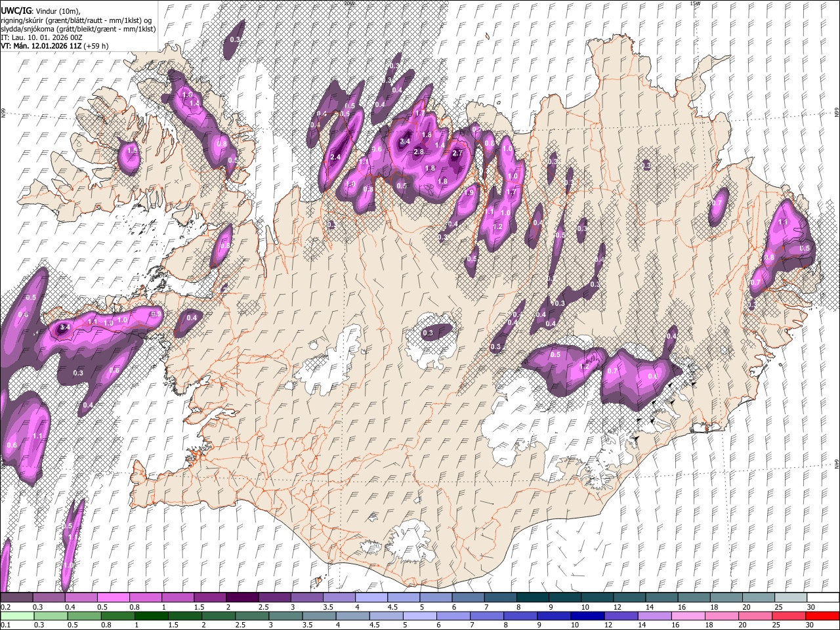The image size is (840, 630).
Task: Click the '3.4' value over north Iceland
Action: coord(405,141)
